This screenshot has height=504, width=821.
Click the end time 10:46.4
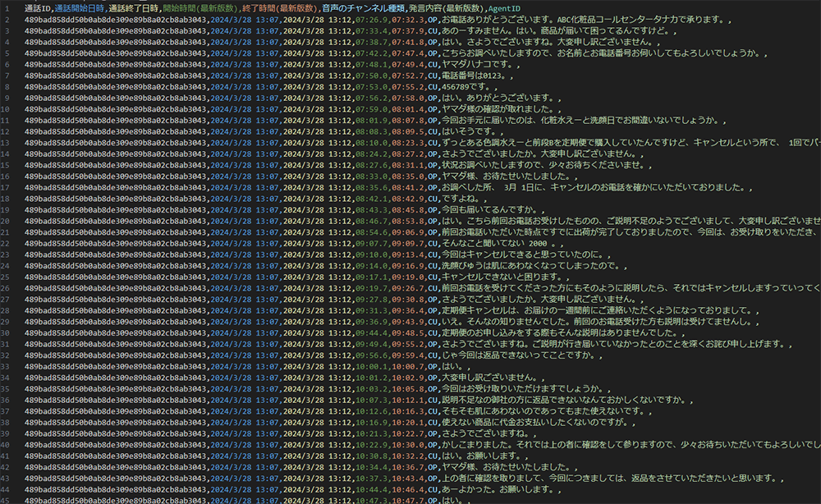[x=406, y=490]
